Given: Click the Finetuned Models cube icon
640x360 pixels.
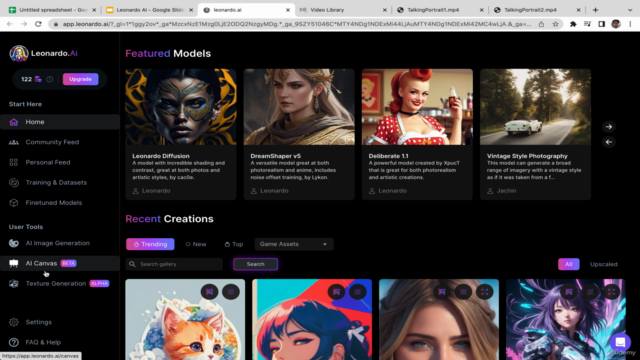Looking at the screenshot, I should [x=13, y=202].
